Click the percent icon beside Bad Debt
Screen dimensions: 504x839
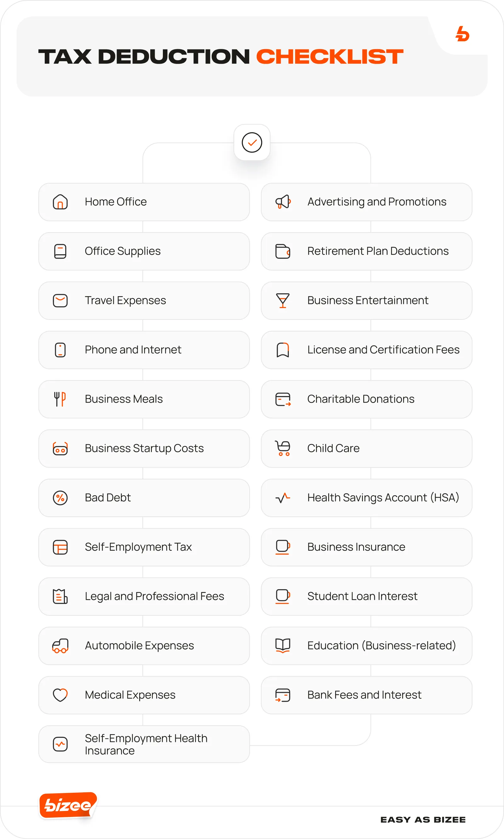coord(60,498)
